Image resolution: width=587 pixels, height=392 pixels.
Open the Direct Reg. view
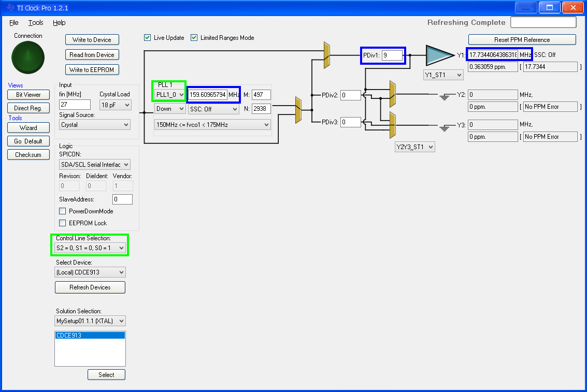(28, 108)
